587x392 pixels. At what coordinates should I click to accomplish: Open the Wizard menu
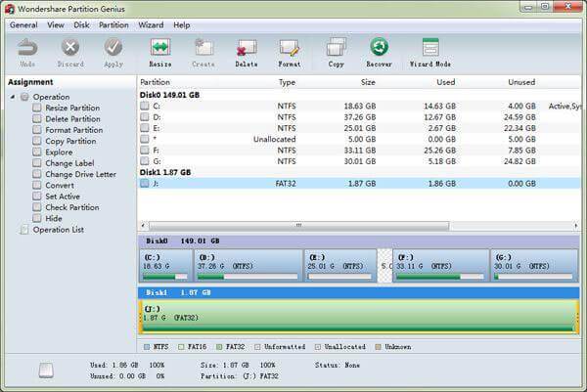[x=151, y=24]
